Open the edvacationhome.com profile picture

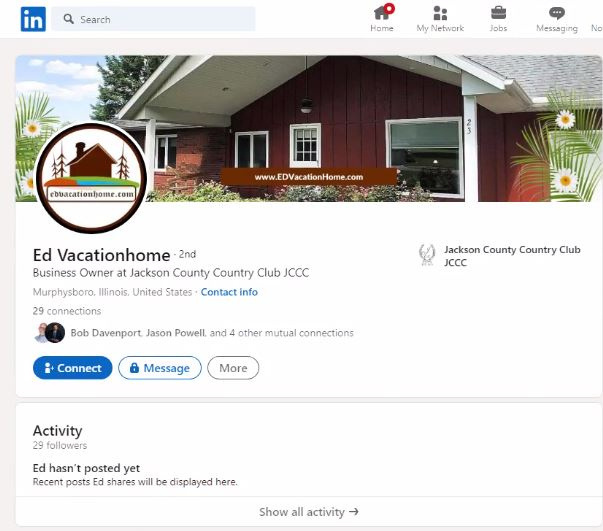92,178
